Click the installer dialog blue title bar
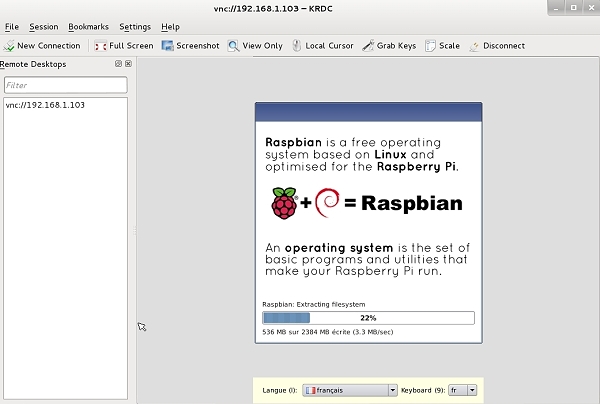 368,112
